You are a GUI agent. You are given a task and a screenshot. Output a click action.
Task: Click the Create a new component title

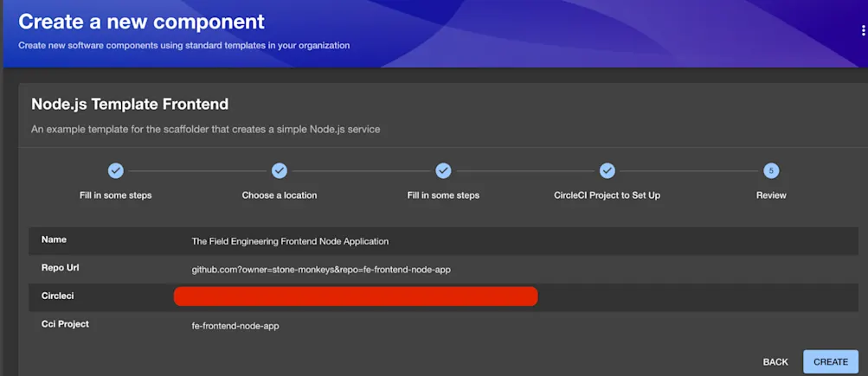[x=142, y=22]
